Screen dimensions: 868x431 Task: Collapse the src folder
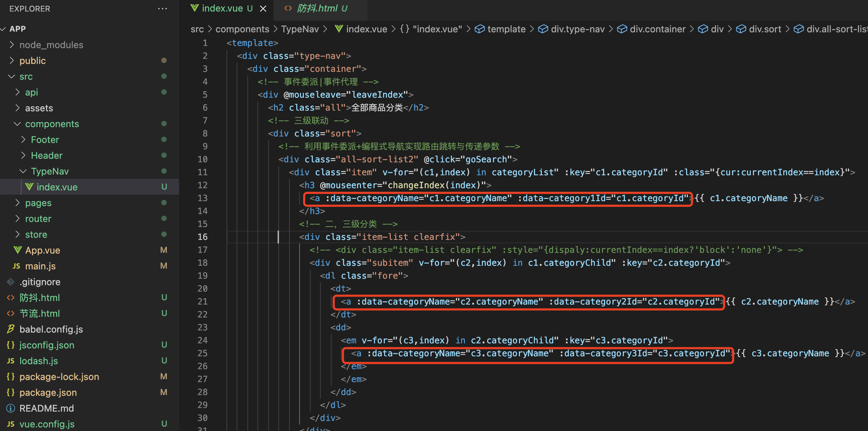point(12,77)
